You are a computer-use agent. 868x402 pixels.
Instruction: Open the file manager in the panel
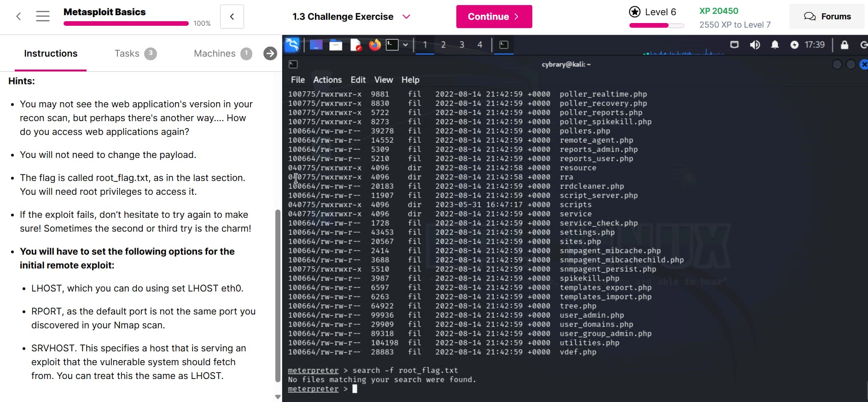tap(336, 45)
